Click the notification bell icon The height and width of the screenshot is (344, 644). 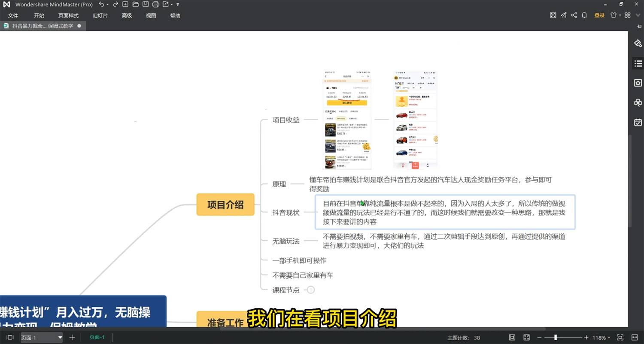(x=584, y=15)
